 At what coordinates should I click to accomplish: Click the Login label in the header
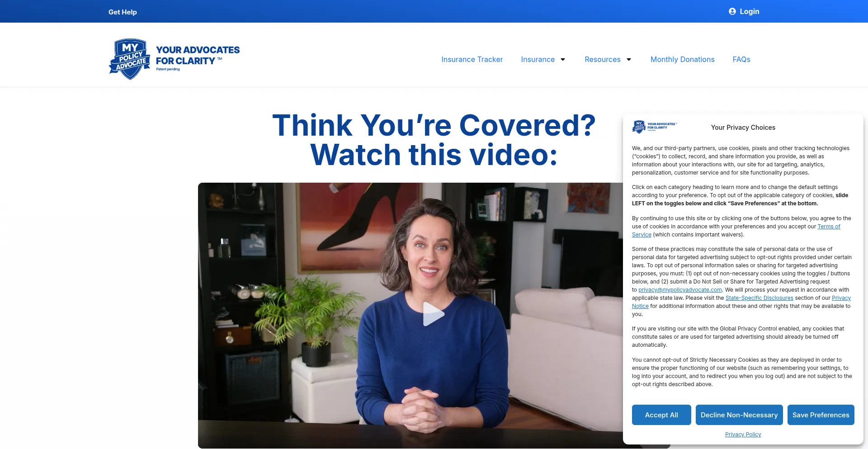[749, 11]
